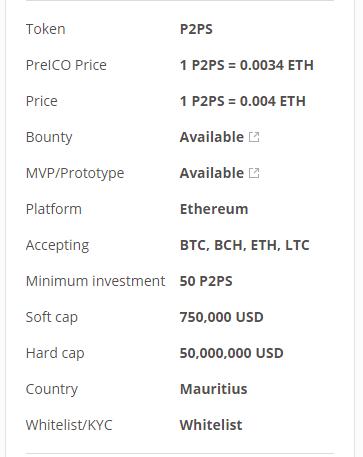Screen dimensions: 363x457
Task: Click the accepted currencies BTC, BCH, ETH, LTC
Action: tap(245, 245)
